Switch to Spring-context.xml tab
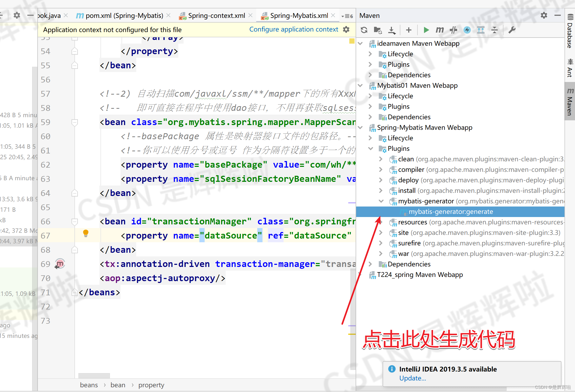This screenshot has width=575, height=392. pyautogui.click(x=216, y=16)
